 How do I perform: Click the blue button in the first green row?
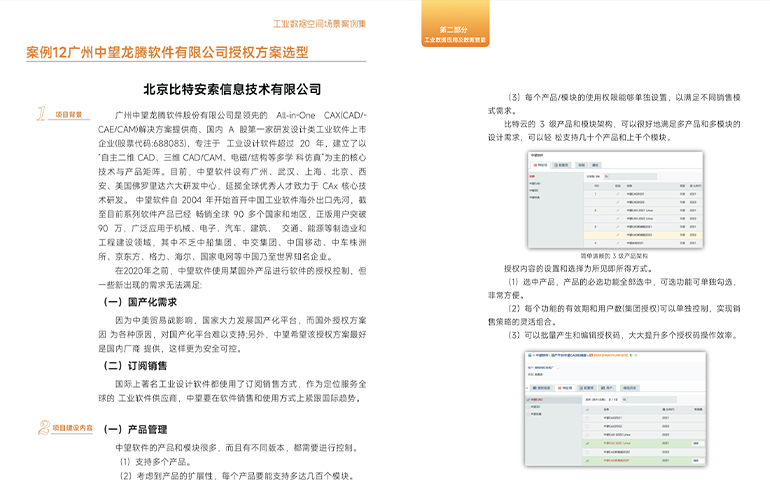698,443
